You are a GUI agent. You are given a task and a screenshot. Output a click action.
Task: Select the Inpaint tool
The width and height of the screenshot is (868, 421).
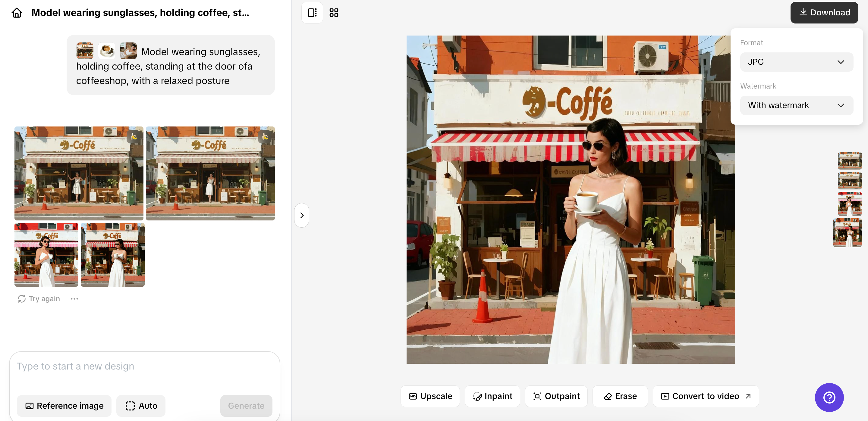[492, 396]
